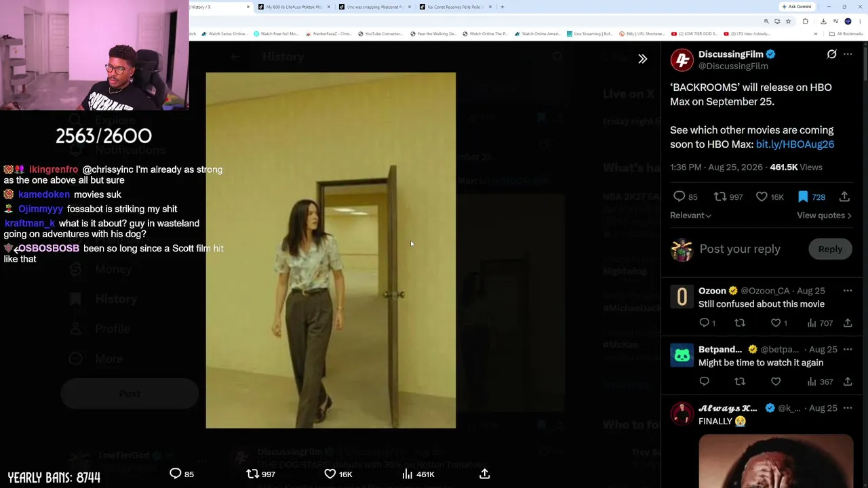868x488 pixels.
Task: Repost Betpanda's reply
Action: click(x=740, y=382)
